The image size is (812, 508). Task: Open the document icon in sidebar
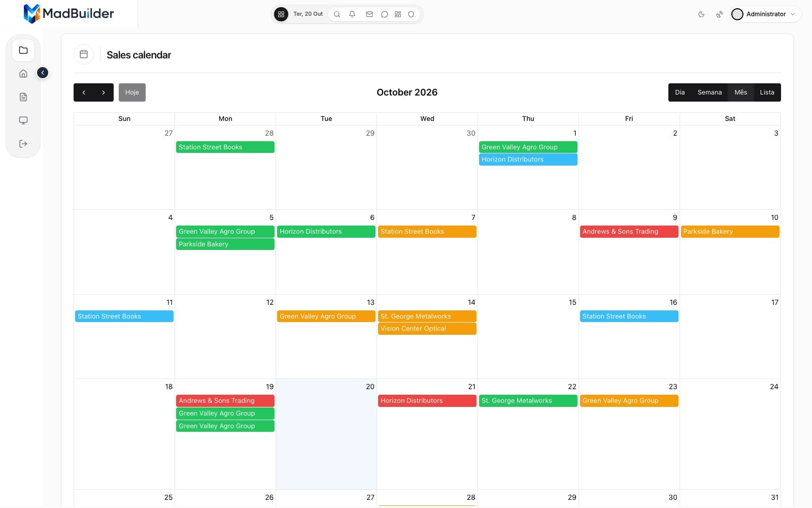coord(23,97)
